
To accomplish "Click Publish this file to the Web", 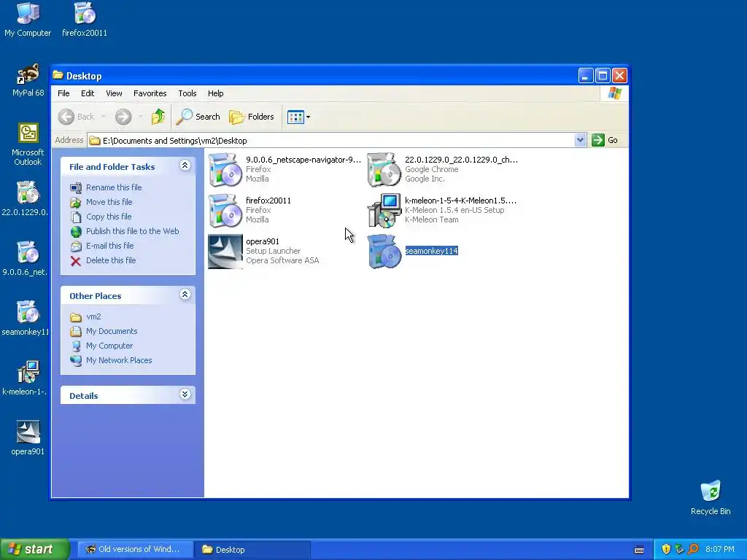I will (x=133, y=231).
